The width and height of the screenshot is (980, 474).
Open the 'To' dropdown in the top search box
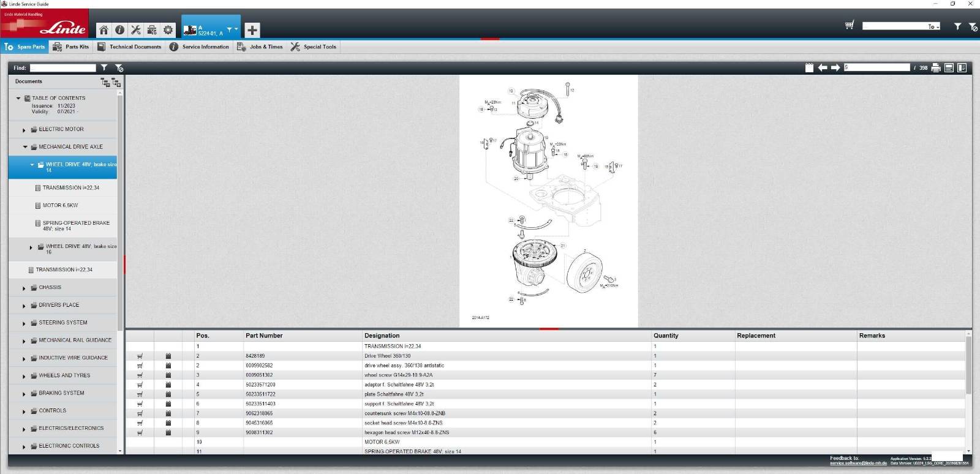933,26
